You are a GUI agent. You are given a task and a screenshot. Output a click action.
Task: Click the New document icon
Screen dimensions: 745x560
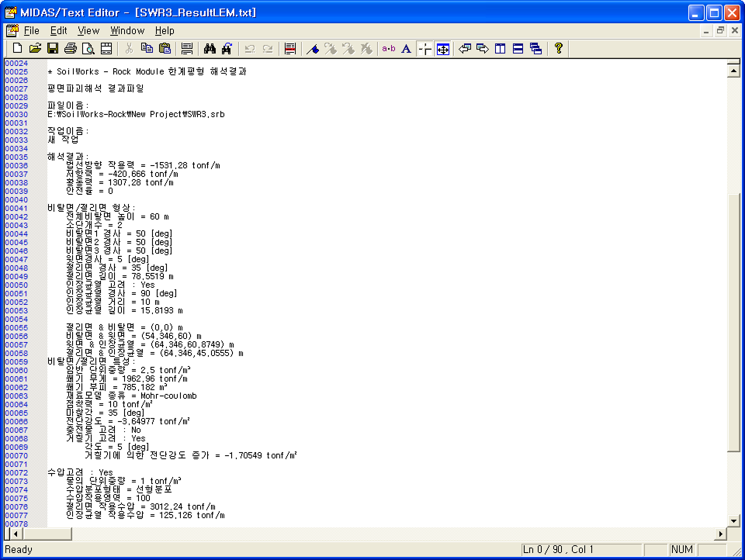click(17, 49)
